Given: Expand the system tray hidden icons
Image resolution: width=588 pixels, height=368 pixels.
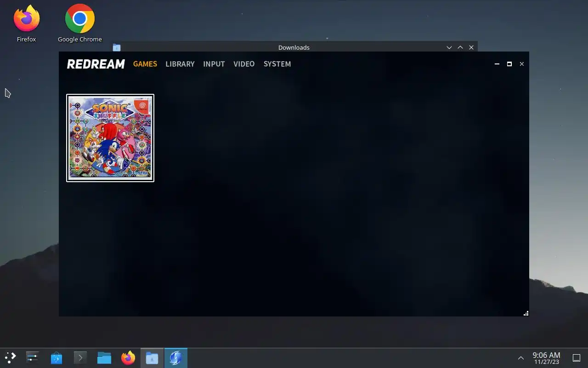Looking at the screenshot, I should (x=521, y=358).
